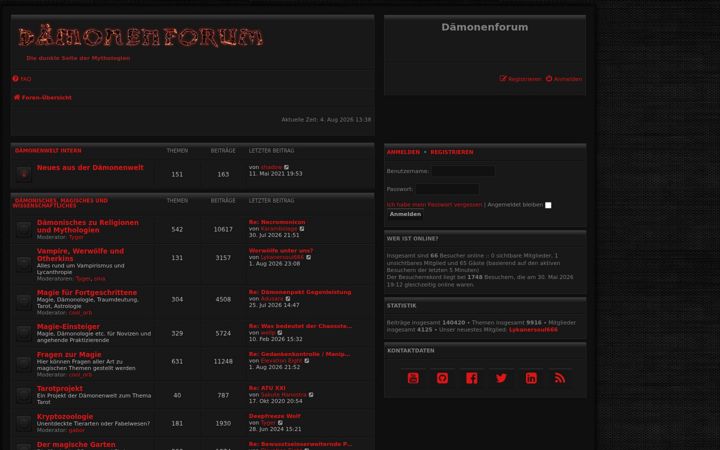Image resolution: width=720 pixels, height=450 pixels.
Task: Go to Foren-Übersicht breadcrumb
Action: (43, 97)
